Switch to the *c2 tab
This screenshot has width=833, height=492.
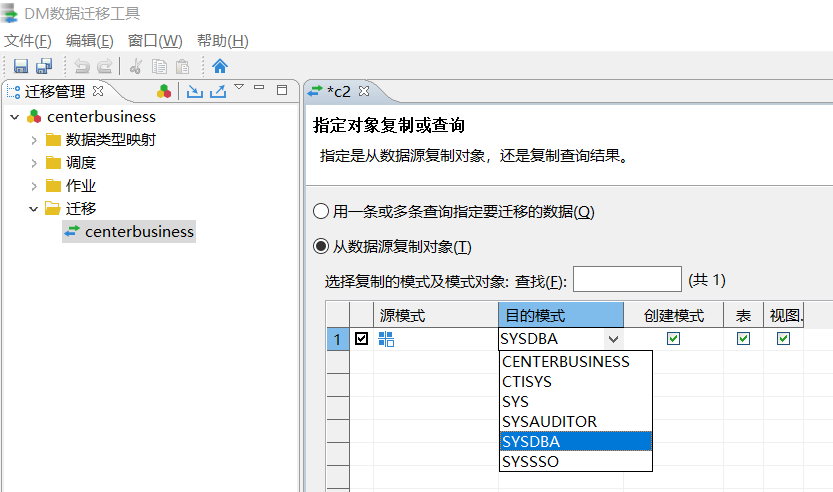[339, 91]
